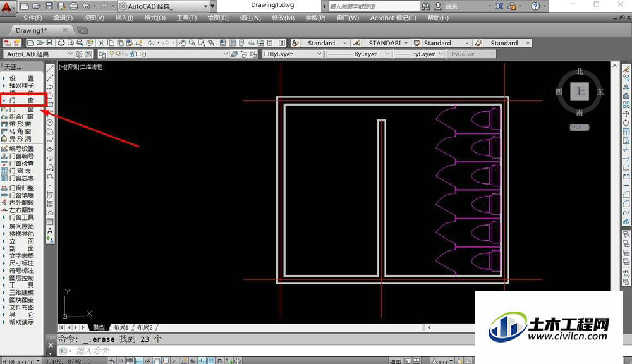The width and height of the screenshot is (632, 364).
Task: Open the Standard text style dropdown
Action: pos(324,43)
